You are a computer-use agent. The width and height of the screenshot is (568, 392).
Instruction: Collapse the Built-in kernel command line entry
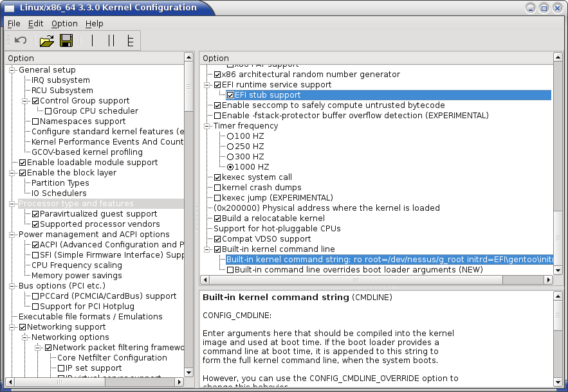[207, 249]
